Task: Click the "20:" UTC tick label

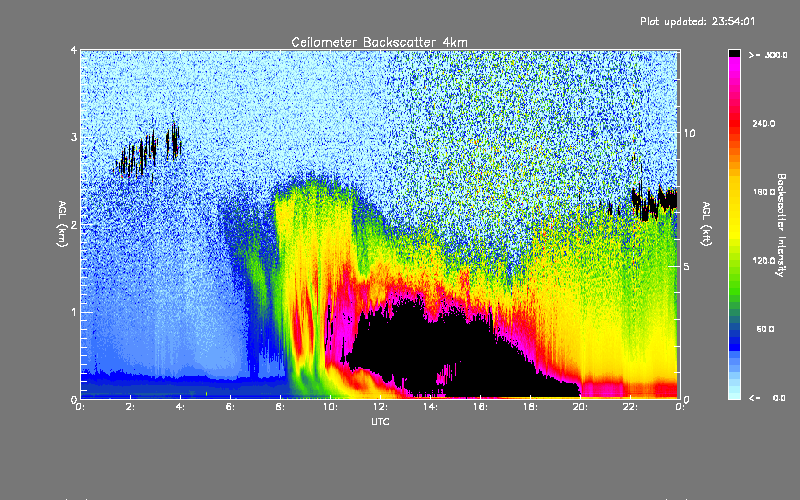Action: click(x=580, y=407)
